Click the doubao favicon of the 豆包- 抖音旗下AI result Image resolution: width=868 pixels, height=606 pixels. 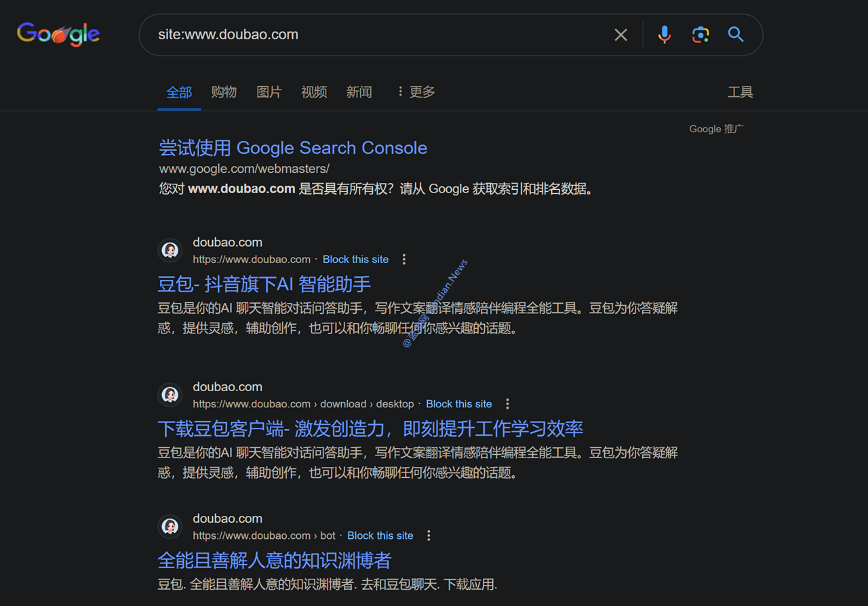[x=170, y=250]
